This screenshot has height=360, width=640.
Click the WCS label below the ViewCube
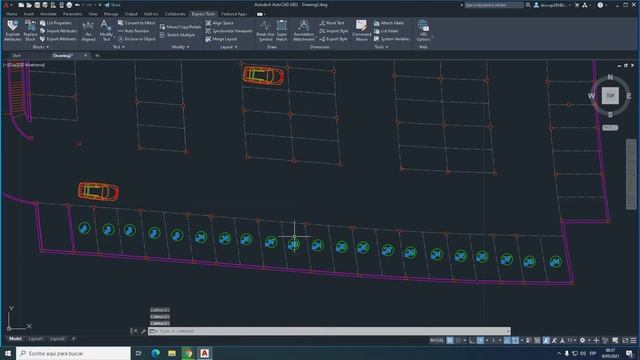[610, 128]
